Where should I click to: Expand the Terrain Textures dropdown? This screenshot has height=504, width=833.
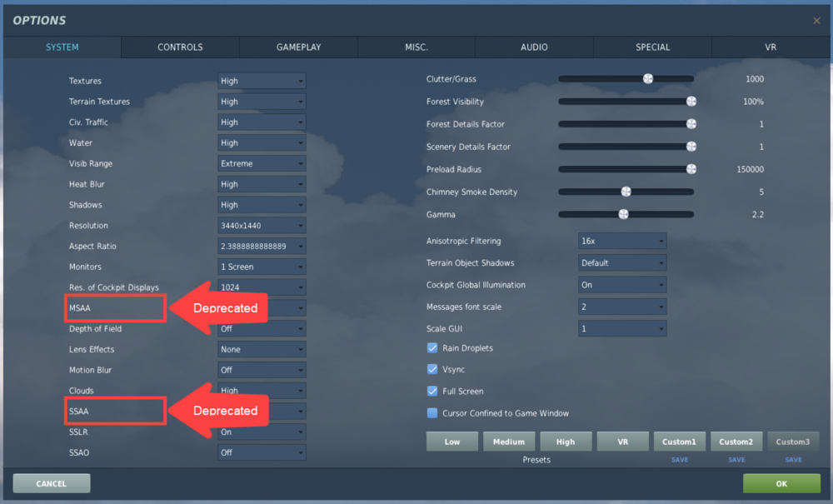[262, 102]
